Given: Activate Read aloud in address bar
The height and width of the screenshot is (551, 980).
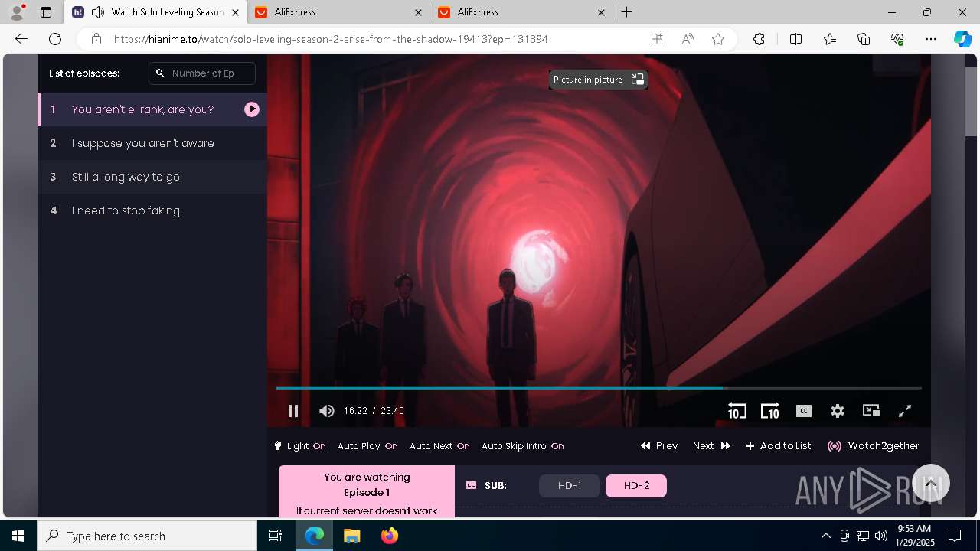Looking at the screenshot, I should tap(688, 39).
